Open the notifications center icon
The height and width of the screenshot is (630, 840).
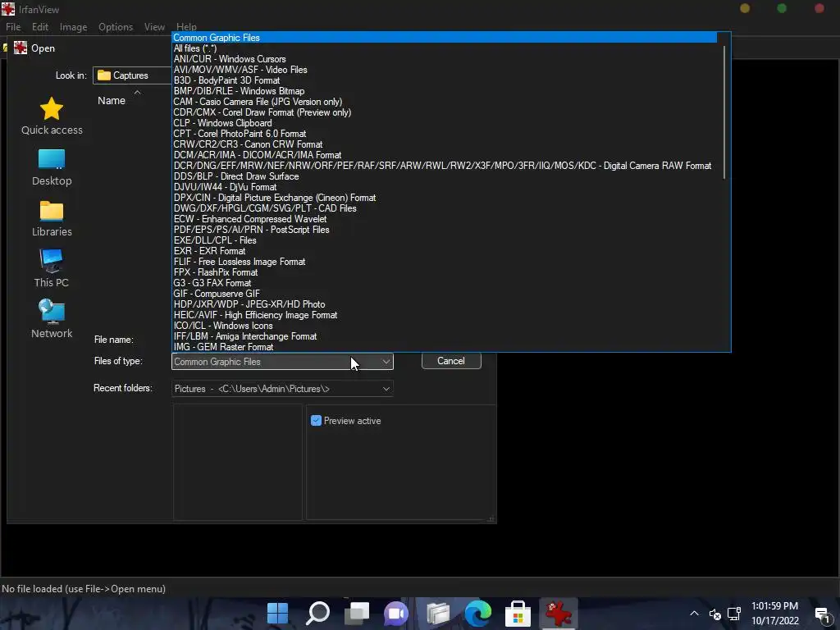823,615
